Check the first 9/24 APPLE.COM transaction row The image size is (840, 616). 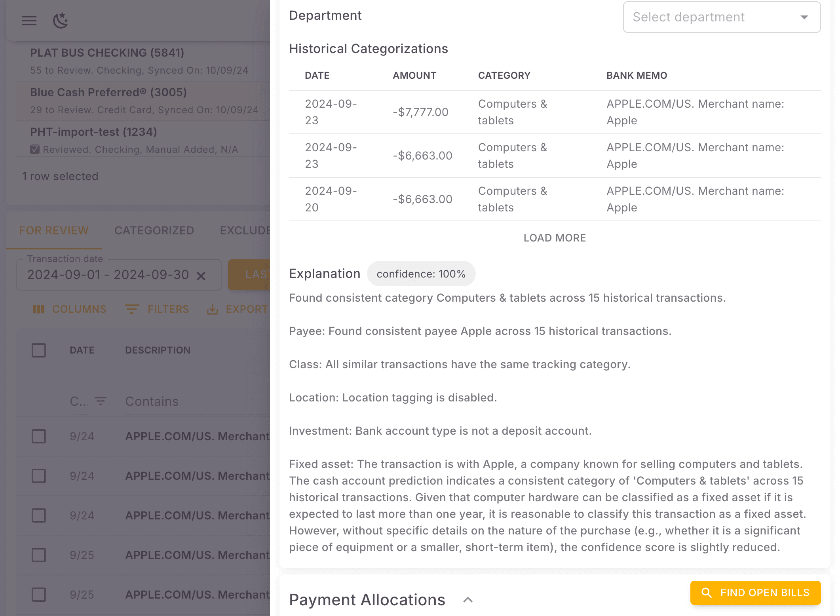[x=38, y=436]
